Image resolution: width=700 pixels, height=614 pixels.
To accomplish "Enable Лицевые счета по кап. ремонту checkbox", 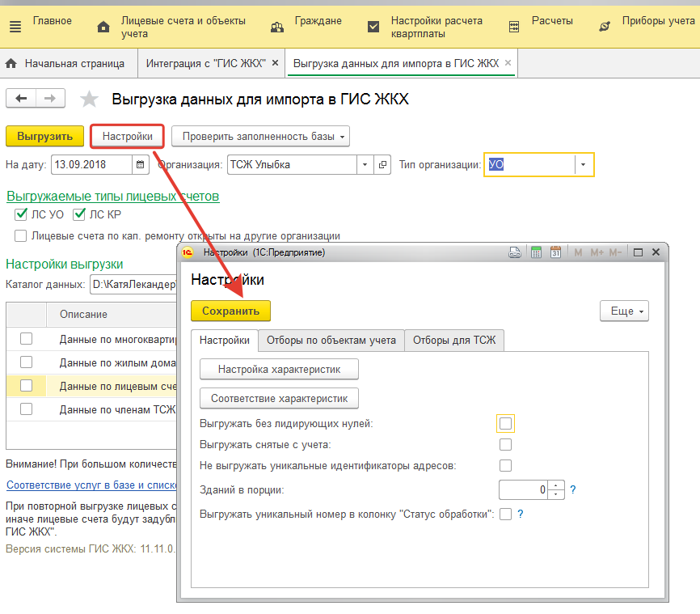I will (20, 235).
